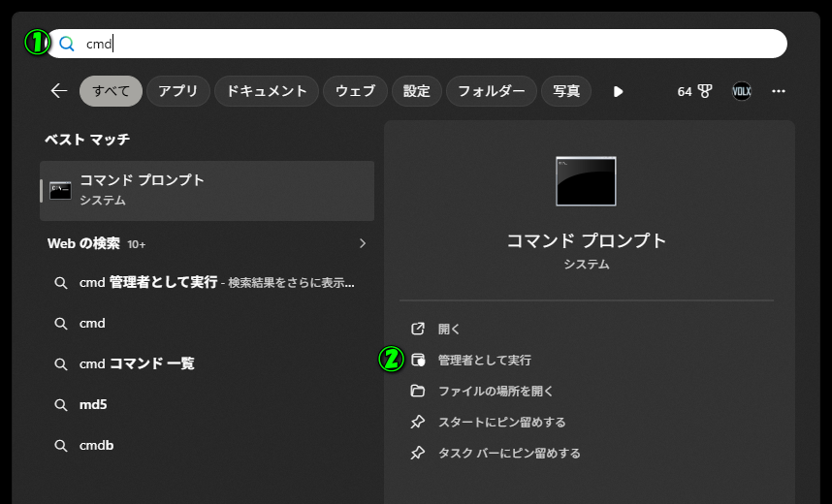Open the 64 rewards points trophy

click(x=694, y=91)
